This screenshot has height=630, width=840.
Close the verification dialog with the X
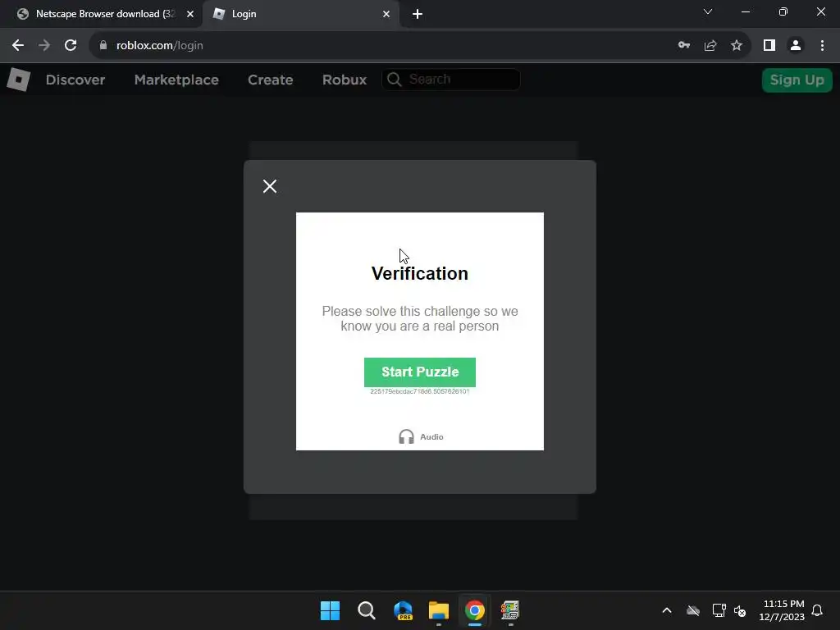coord(269,186)
